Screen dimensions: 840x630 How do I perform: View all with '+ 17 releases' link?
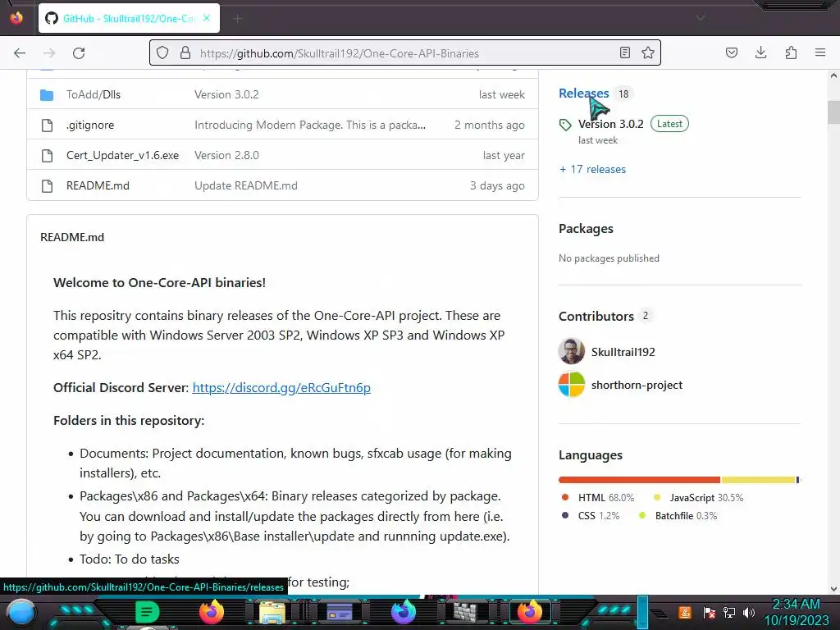592,169
